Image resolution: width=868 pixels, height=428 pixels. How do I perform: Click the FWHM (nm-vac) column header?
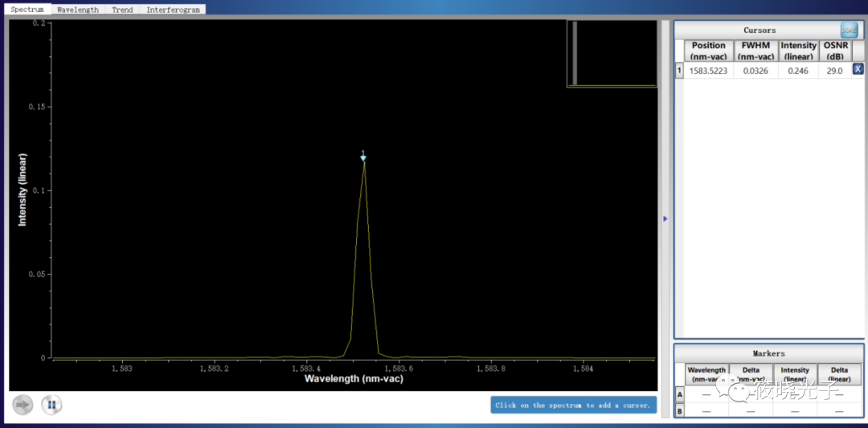[x=755, y=51]
